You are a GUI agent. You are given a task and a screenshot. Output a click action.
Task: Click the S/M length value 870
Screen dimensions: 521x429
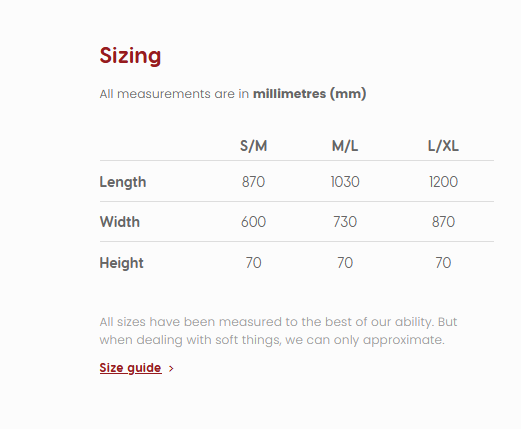253,182
